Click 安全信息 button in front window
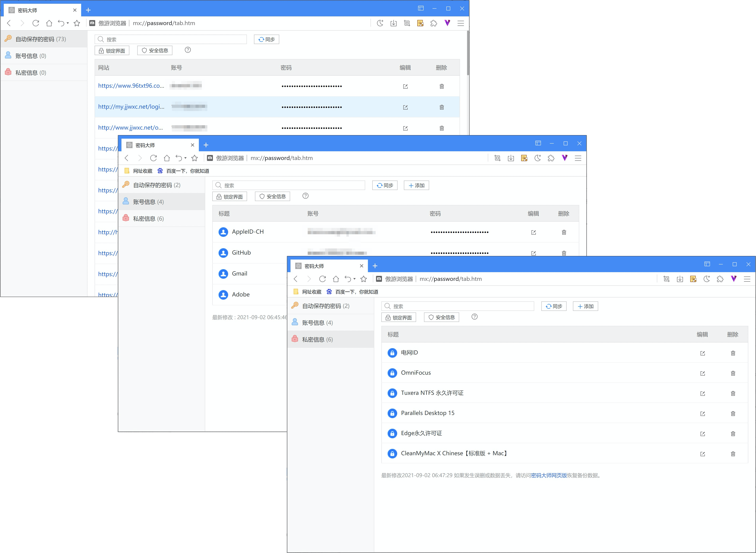This screenshot has width=756, height=553. tap(441, 317)
